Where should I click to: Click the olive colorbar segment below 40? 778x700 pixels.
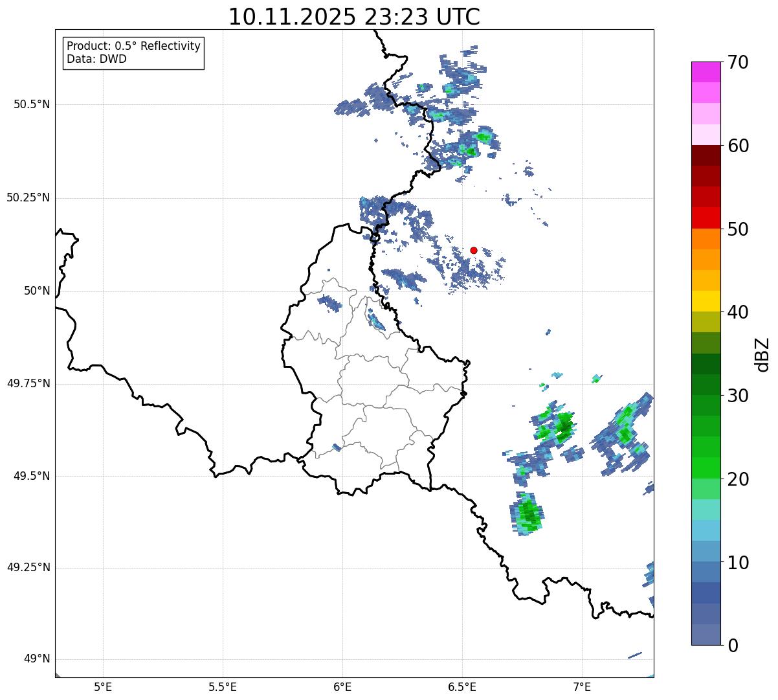(x=706, y=322)
